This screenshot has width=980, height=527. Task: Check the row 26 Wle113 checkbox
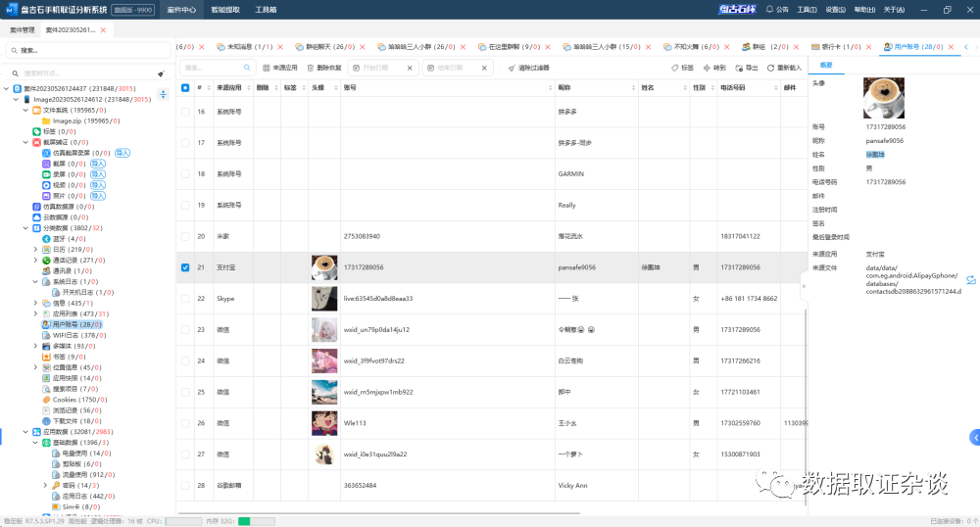[185, 423]
